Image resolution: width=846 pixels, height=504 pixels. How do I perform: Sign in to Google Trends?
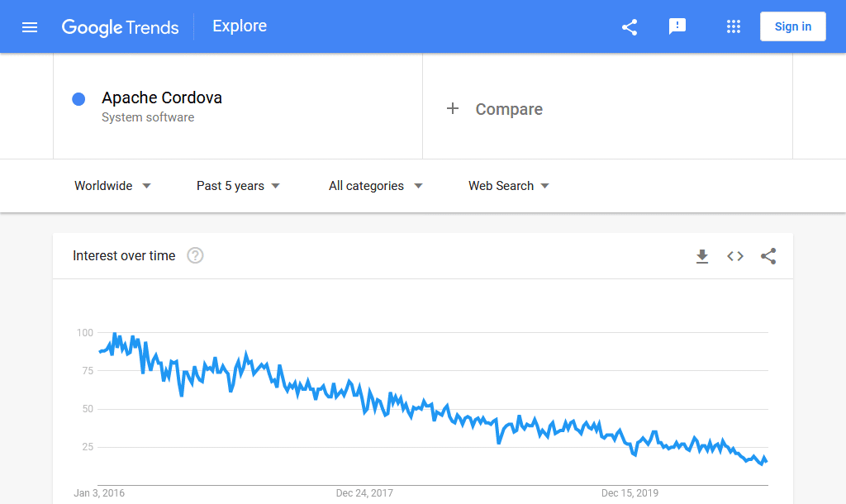pyautogui.click(x=792, y=26)
